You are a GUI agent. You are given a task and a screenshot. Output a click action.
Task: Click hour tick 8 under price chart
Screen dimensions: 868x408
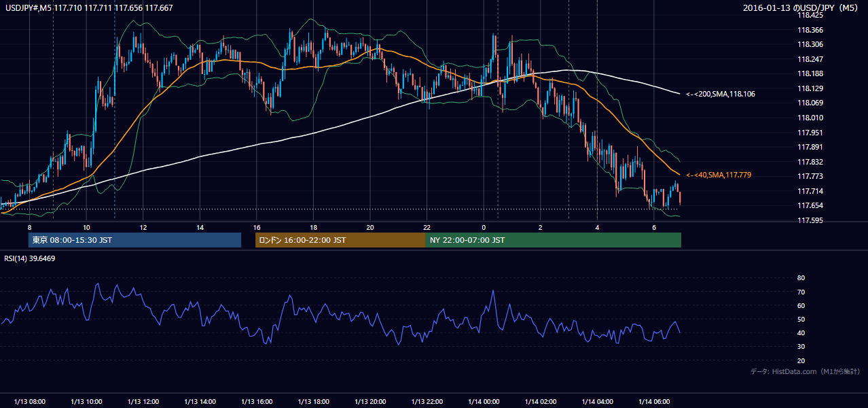point(29,227)
